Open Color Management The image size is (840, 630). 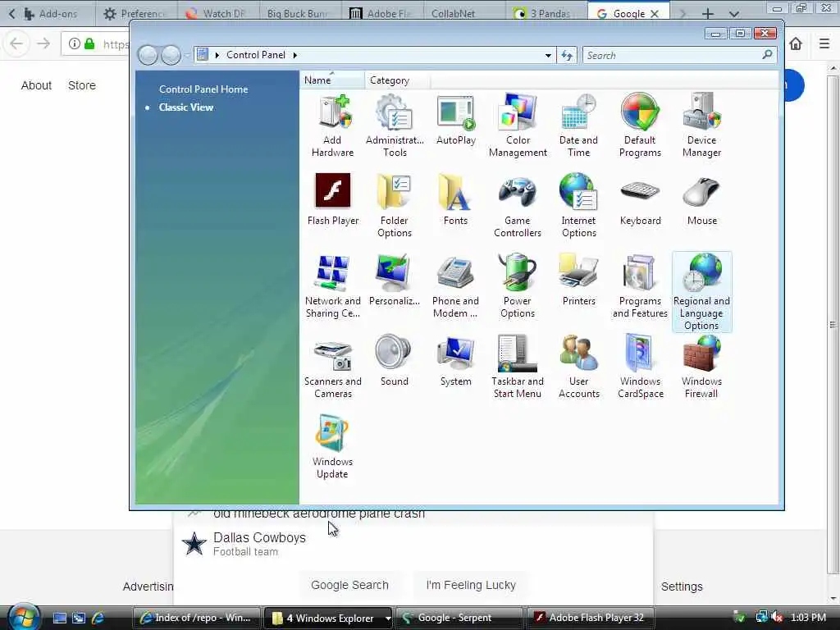coord(518,126)
